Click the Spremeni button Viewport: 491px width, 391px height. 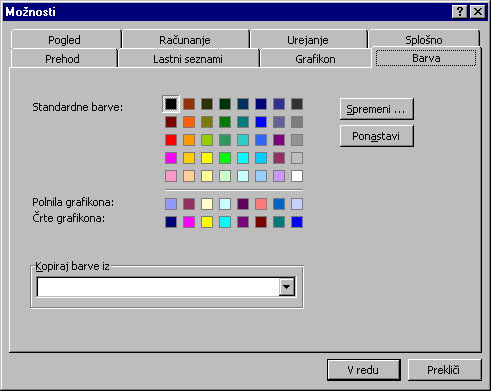[377, 109]
